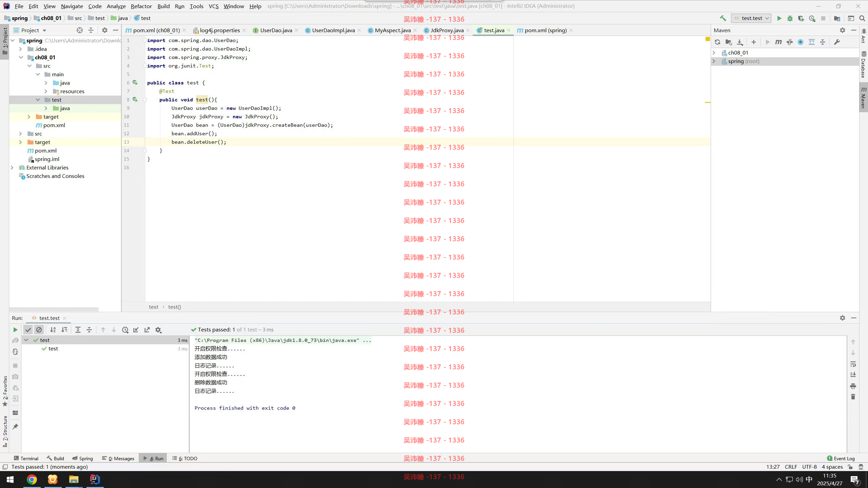Print console output printer icon
Image resolution: width=868 pixels, height=488 pixels.
853,386
